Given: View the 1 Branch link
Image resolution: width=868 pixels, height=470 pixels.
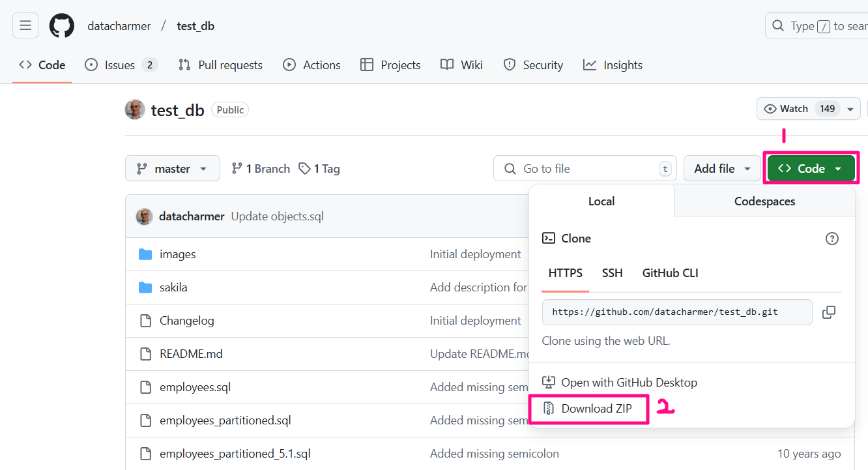Looking at the screenshot, I should (x=261, y=169).
